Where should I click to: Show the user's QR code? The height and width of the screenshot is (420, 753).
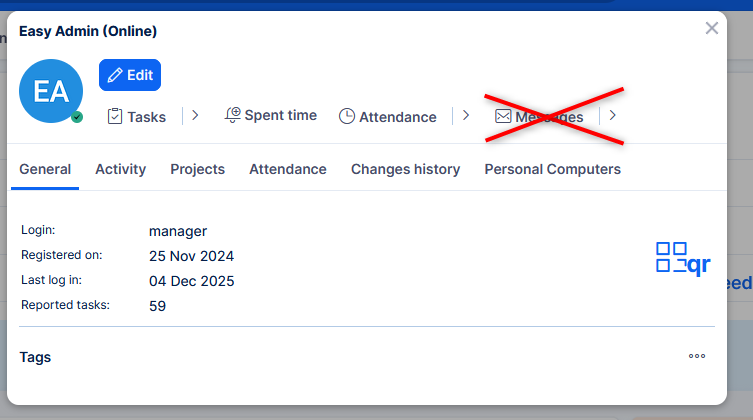(x=683, y=258)
